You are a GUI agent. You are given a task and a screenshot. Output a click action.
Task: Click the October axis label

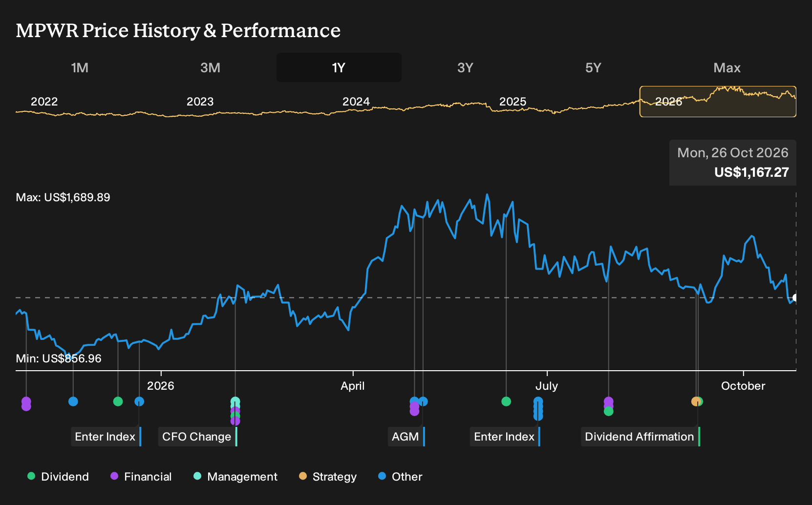(x=743, y=386)
